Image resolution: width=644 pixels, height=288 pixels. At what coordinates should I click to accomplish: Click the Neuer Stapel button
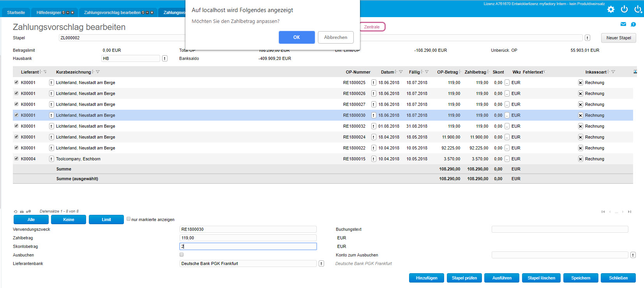(619, 38)
